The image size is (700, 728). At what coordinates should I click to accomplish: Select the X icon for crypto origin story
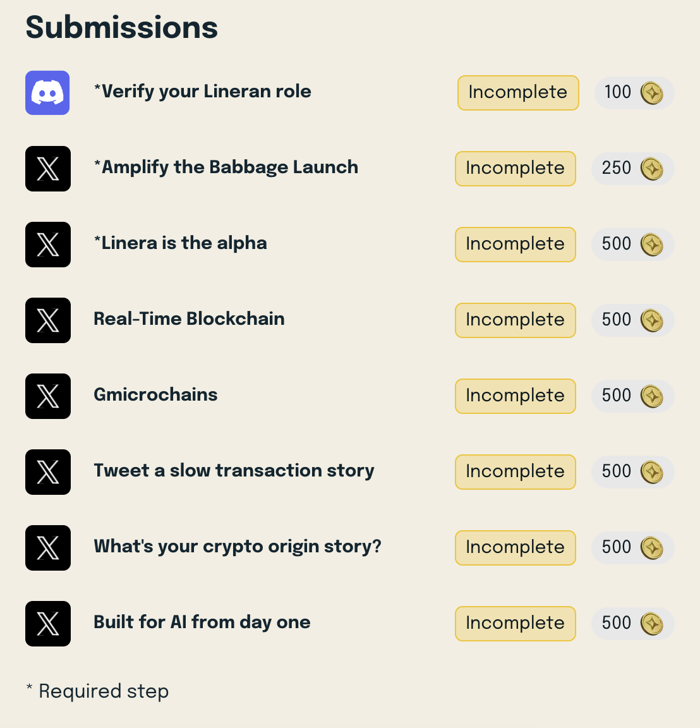click(48, 548)
